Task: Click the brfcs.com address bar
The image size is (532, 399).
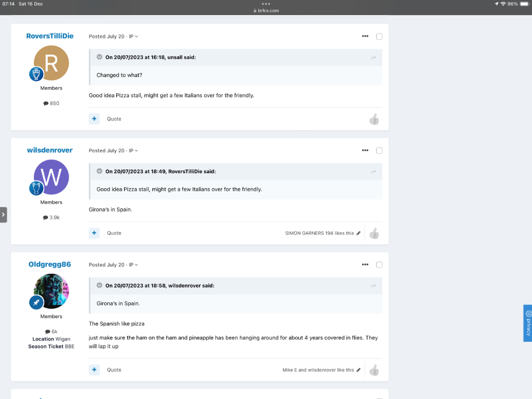Action: point(266,10)
